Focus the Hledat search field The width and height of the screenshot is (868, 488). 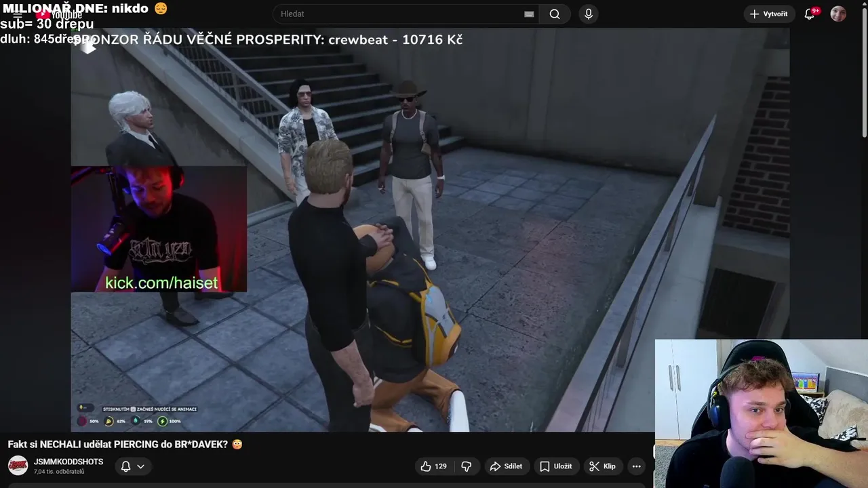tap(407, 14)
